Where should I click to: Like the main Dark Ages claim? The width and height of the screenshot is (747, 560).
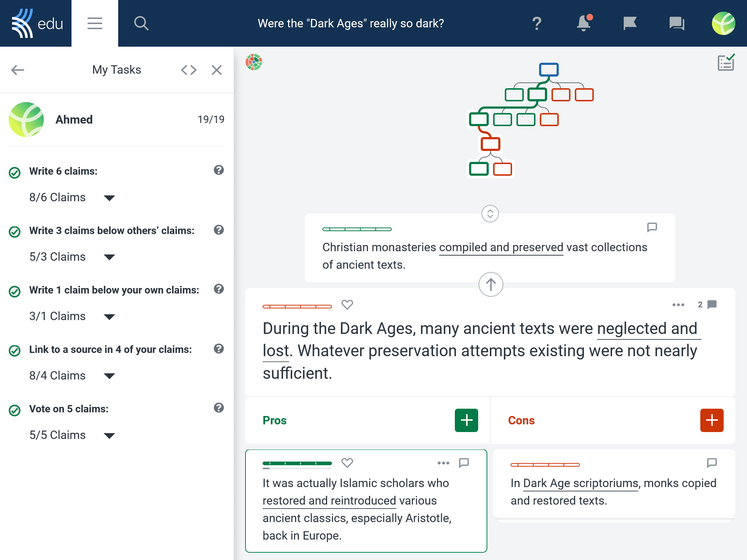(x=347, y=304)
